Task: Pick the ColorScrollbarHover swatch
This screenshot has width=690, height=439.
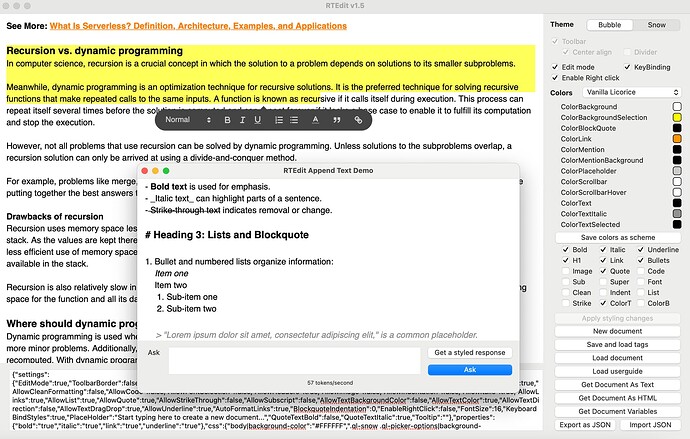Action: click(677, 192)
